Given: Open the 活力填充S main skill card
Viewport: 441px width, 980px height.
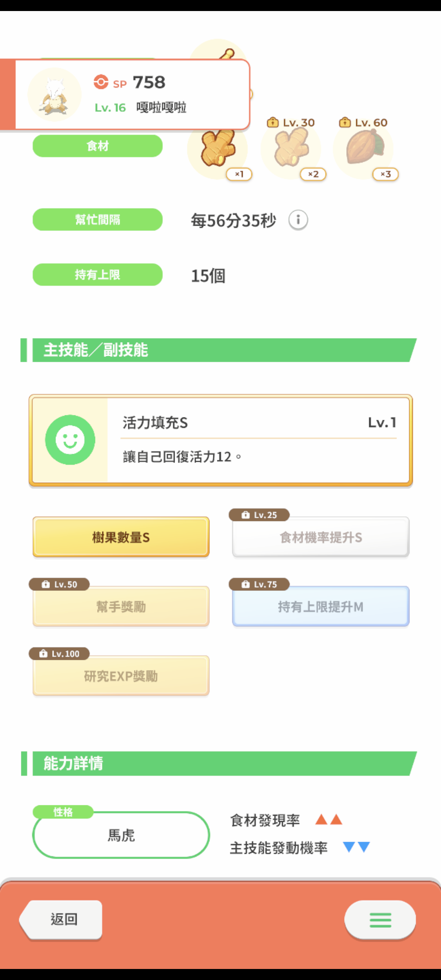Looking at the screenshot, I should (220, 440).
